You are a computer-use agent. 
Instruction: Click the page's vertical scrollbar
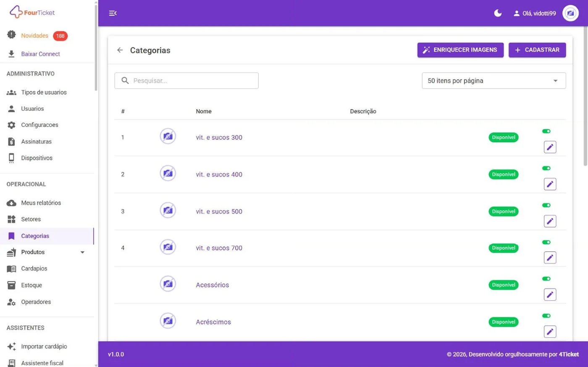click(585, 97)
